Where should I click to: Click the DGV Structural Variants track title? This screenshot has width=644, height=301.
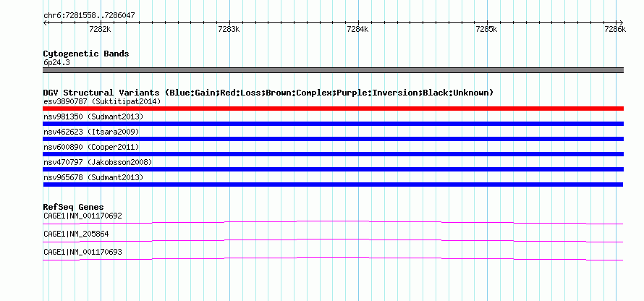[x=268, y=93]
